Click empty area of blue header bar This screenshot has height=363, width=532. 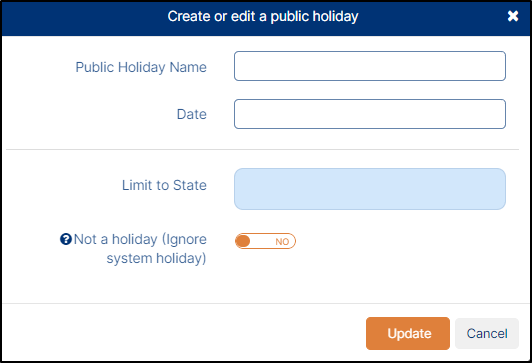click(85, 19)
